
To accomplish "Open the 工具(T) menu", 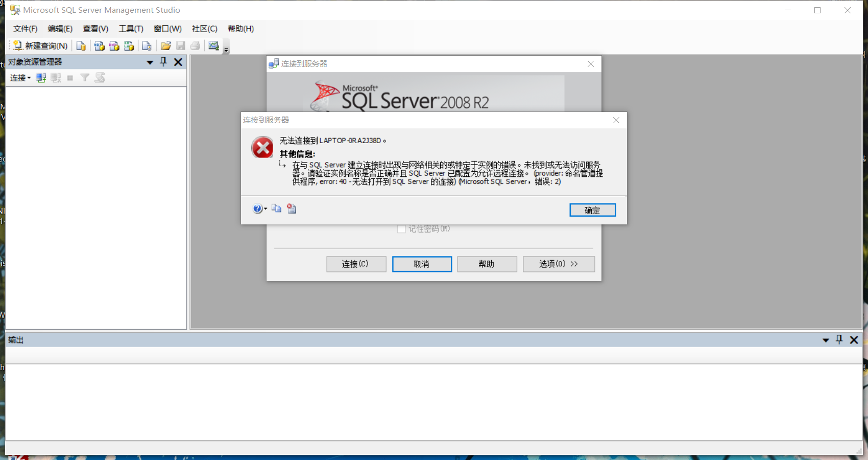I will coord(131,29).
